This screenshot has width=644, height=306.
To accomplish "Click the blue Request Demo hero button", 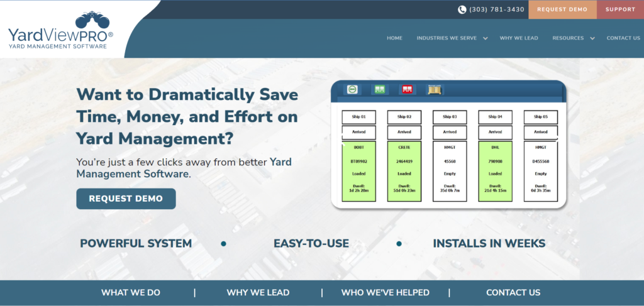I will 126,199.
